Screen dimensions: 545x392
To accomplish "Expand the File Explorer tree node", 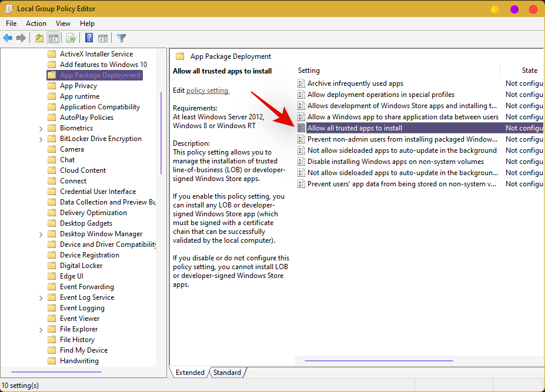I will pyautogui.click(x=41, y=329).
